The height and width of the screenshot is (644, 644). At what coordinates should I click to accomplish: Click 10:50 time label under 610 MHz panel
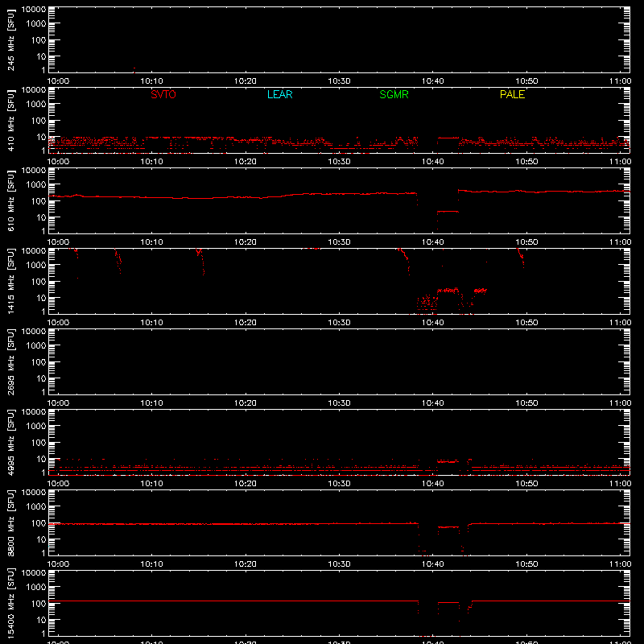coord(526,242)
